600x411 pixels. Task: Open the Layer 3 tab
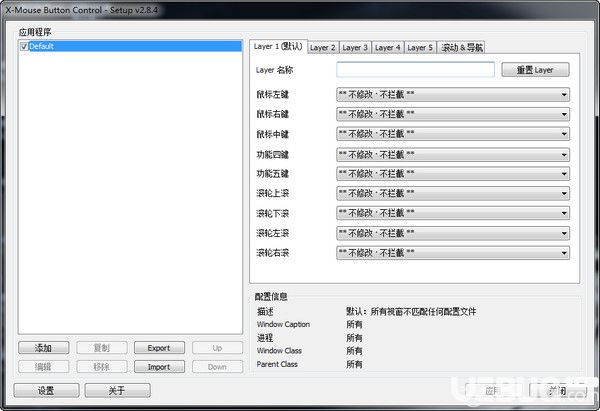pos(355,47)
